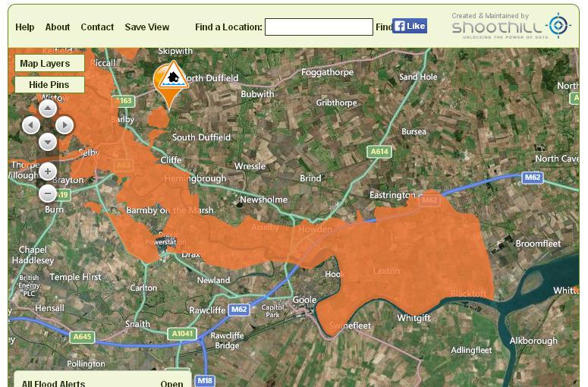Open the Help menu item
This screenshot has height=387, width=588.
coord(25,27)
